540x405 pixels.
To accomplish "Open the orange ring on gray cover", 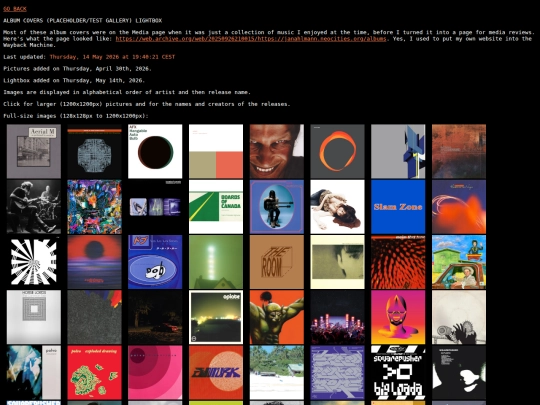I will tap(338, 151).
